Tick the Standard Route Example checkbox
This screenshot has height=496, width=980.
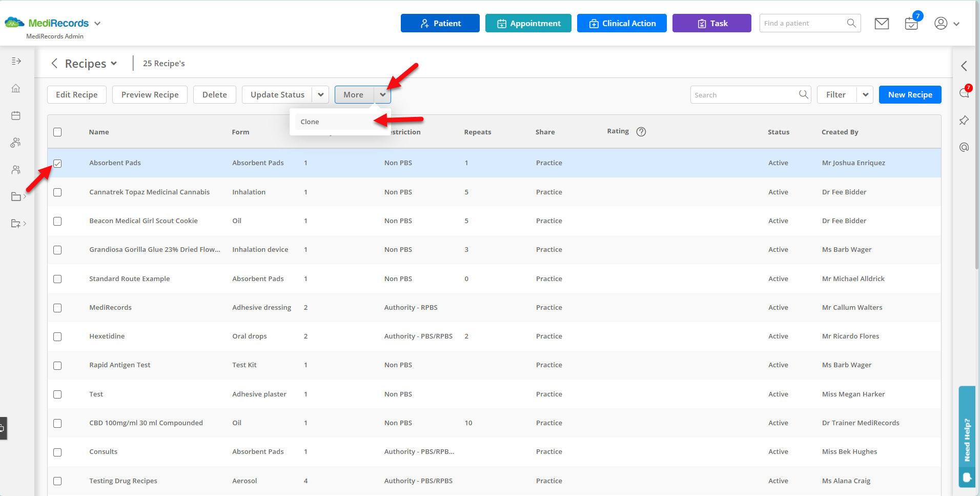[x=57, y=279]
